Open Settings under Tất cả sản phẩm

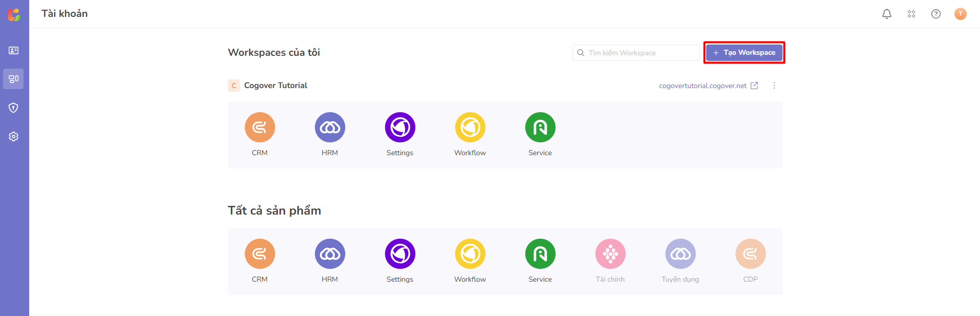400,254
